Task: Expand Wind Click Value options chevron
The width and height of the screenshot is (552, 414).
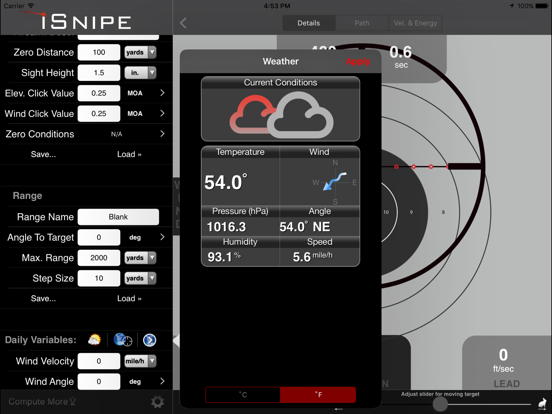Action: (162, 113)
